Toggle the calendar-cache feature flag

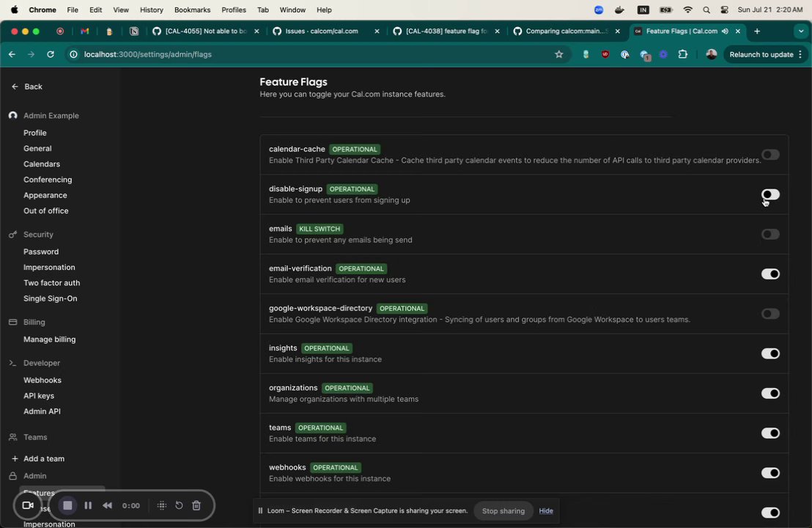pos(770,155)
